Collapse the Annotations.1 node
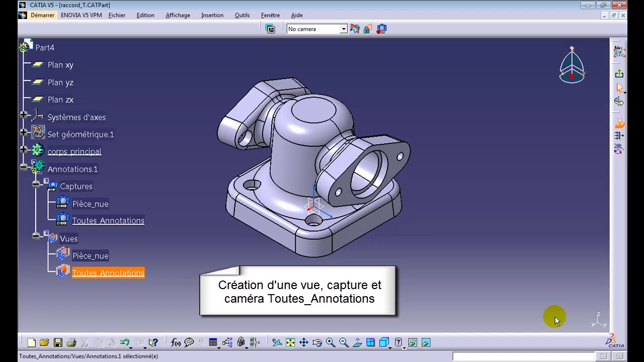 [24, 167]
